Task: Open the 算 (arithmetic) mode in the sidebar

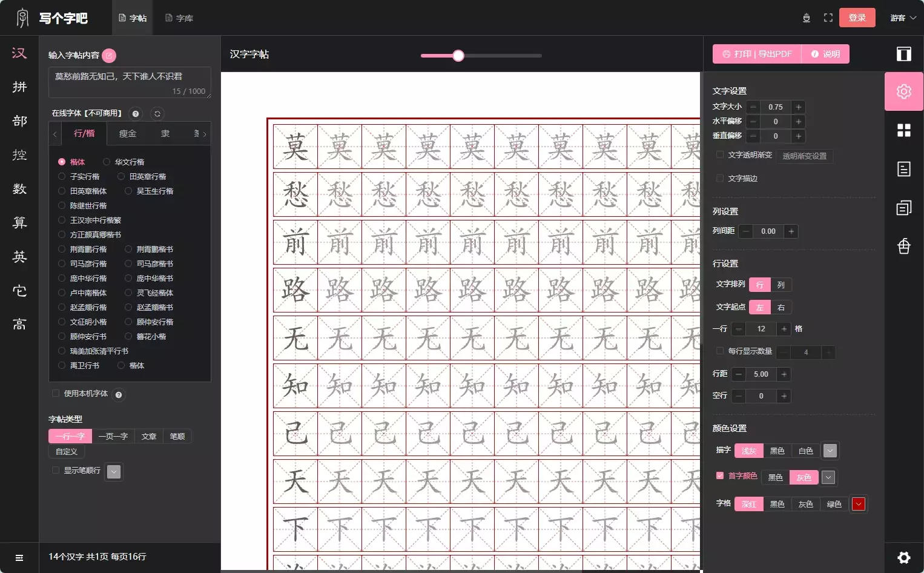Action: coord(19,222)
